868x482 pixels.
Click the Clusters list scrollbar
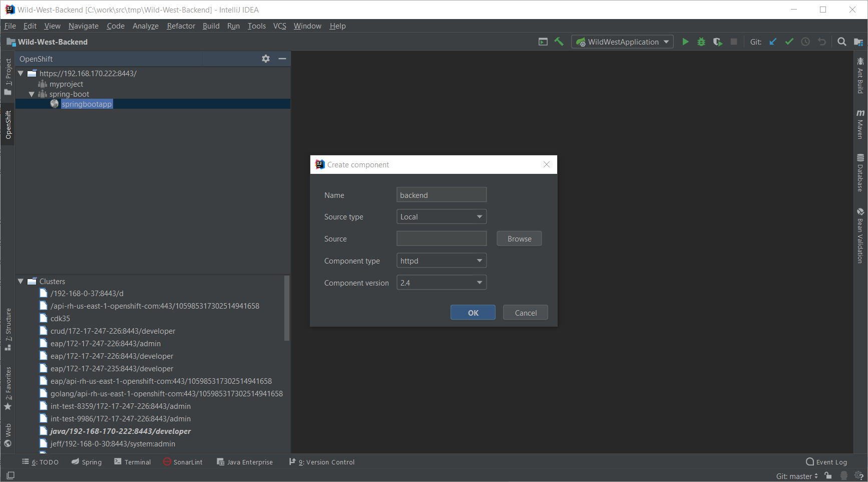pyautogui.click(x=287, y=308)
